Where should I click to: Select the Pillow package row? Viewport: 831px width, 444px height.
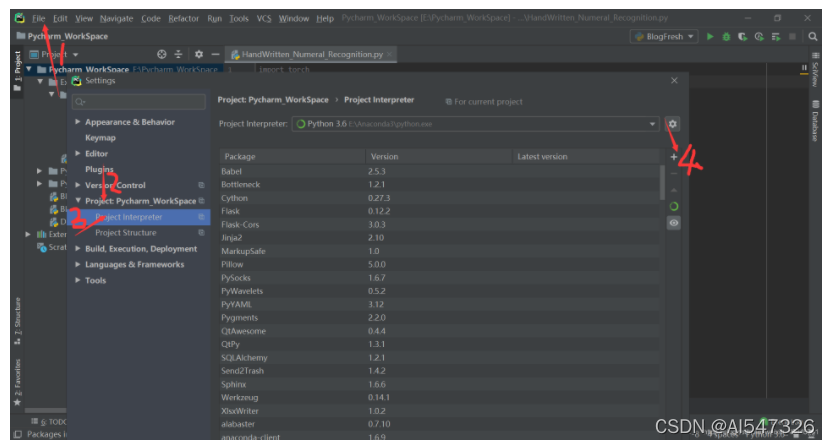pos(439,264)
